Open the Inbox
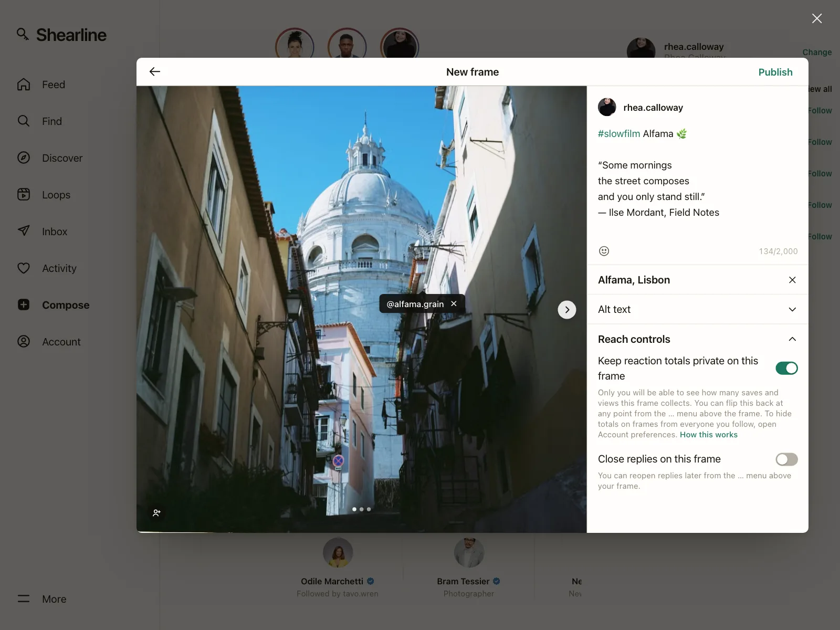The height and width of the screenshot is (630, 840). pos(55,232)
